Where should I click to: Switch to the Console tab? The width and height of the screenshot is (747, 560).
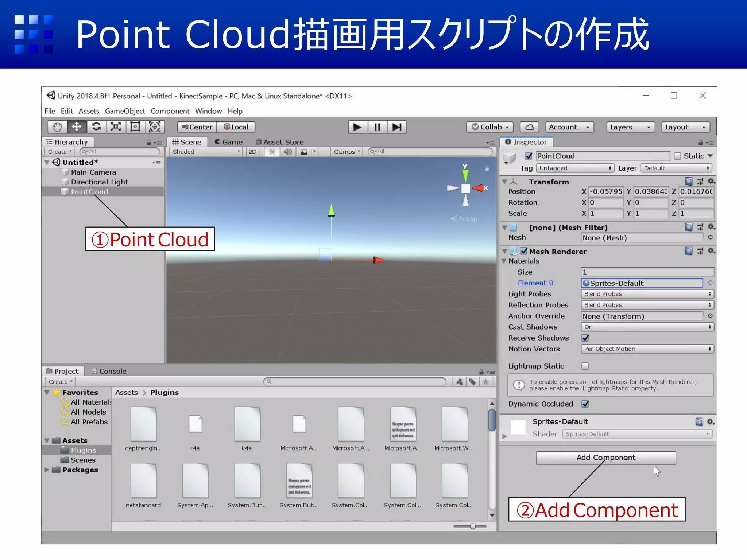(x=109, y=371)
